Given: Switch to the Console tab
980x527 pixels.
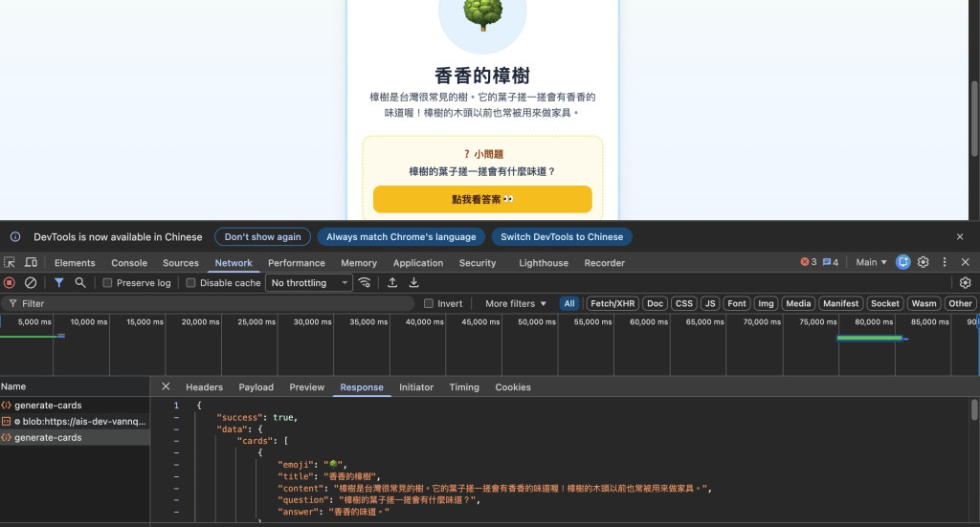Looking at the screenshot, I should click(129, 263).
